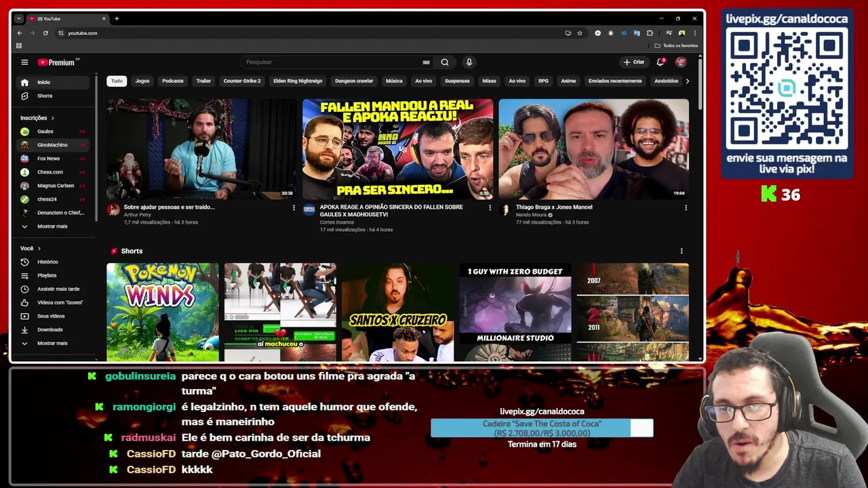This screenshot has width=868, height=488.
Task: Reload the page in browser toolbar
Action: point(45,33)
